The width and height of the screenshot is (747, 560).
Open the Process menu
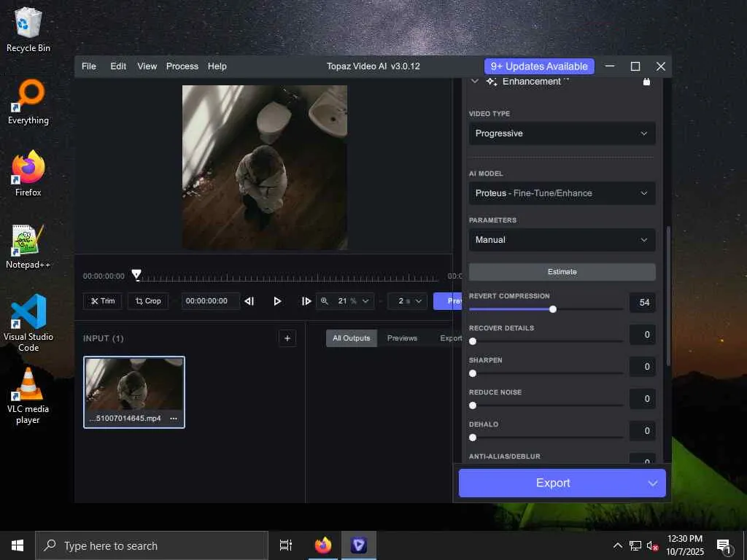[x=182, y=66]
